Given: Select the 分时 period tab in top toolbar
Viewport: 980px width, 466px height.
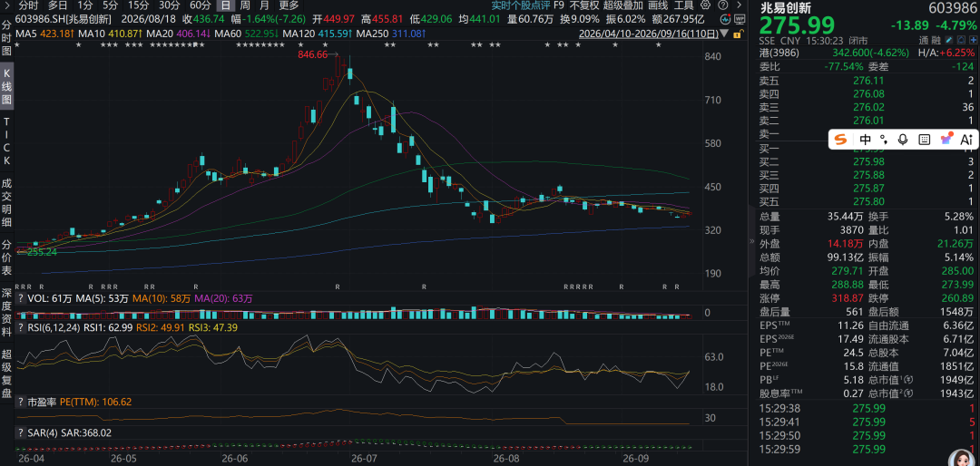Looking at the screenshot, I should pyautogui.click(x=29, y=5).
